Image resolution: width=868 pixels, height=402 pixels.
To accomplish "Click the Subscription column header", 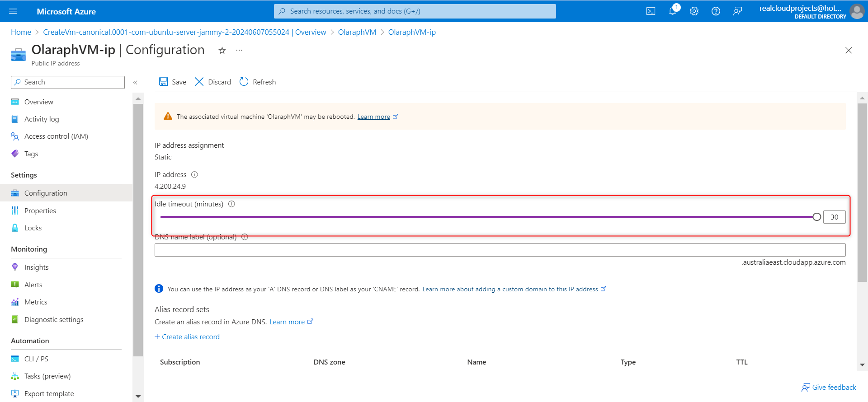I will 180,362.
